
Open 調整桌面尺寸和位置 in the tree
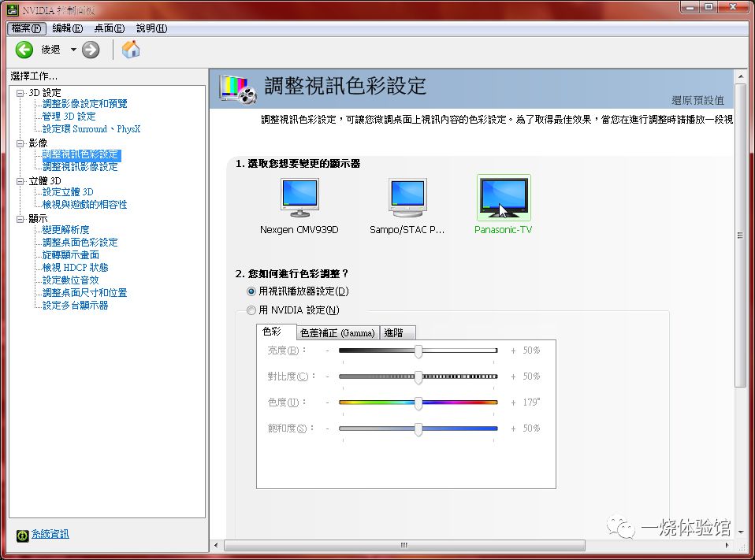click(85, 292)
